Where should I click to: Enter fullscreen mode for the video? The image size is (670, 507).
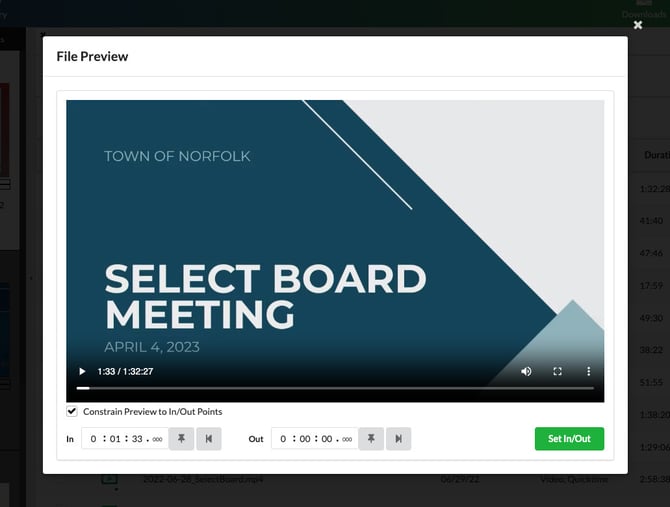pos(558,371)
